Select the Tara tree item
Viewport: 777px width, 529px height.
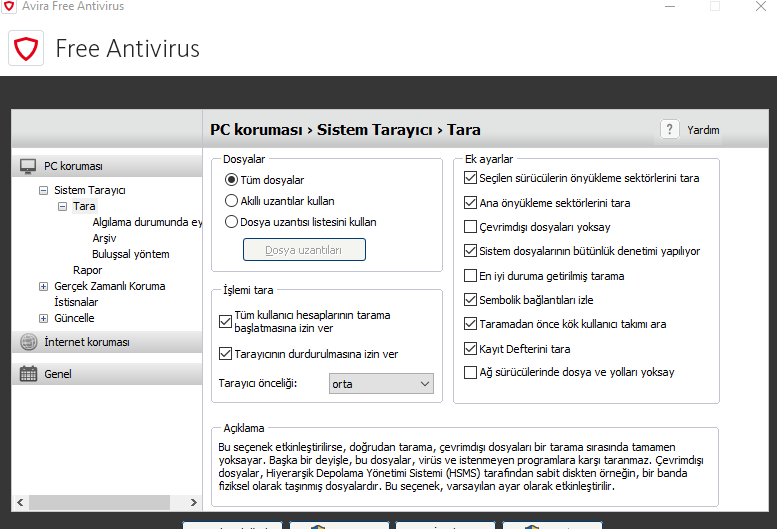point(84,206)
